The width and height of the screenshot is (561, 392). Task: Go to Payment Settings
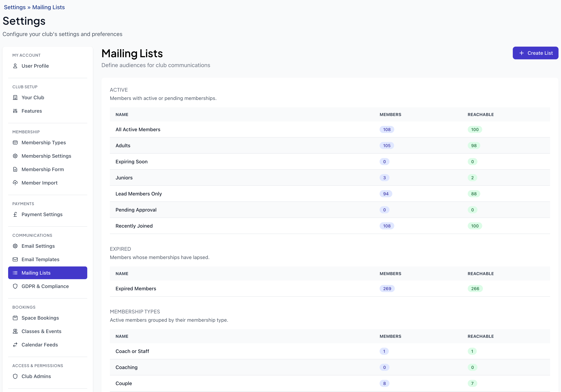(48, 214)
